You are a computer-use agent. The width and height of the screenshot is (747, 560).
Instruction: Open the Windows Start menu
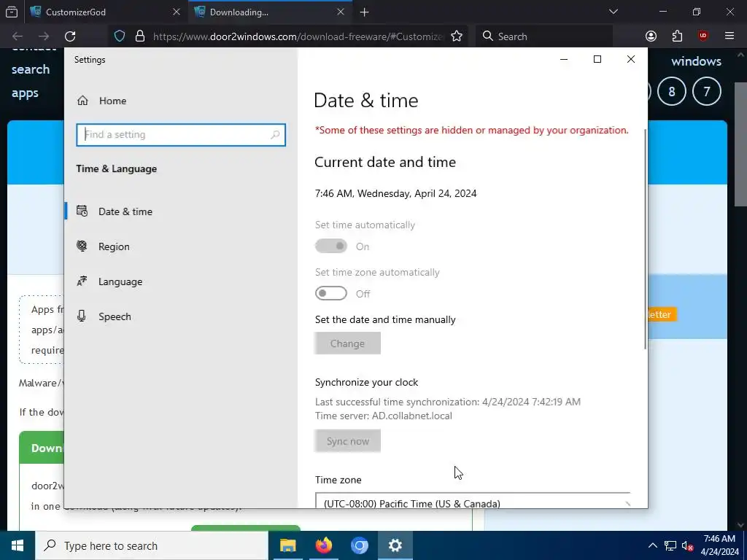[x=18, y=545]
